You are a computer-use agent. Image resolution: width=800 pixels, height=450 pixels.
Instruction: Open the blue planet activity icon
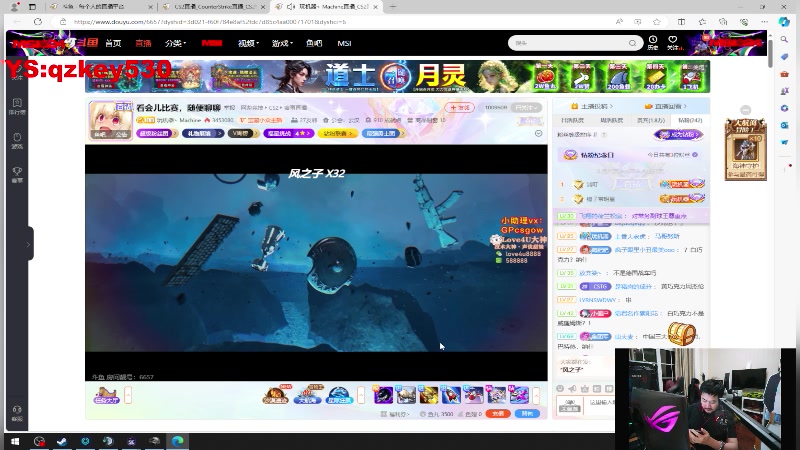pos(339,395)
